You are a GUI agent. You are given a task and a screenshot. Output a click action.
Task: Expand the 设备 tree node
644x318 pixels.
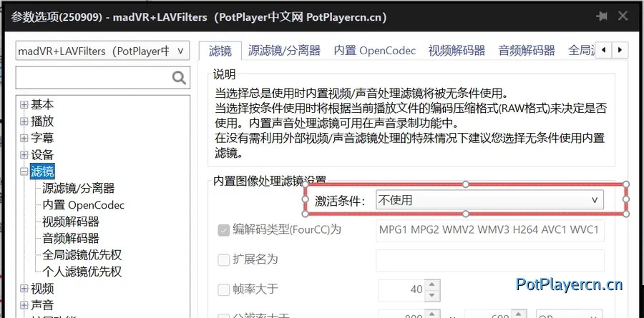point(24,155)
